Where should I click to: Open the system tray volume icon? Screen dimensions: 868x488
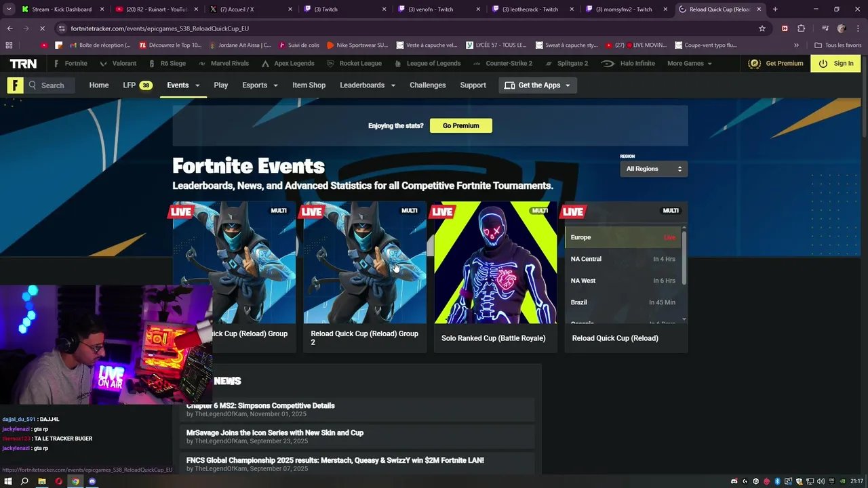(821, 481)
